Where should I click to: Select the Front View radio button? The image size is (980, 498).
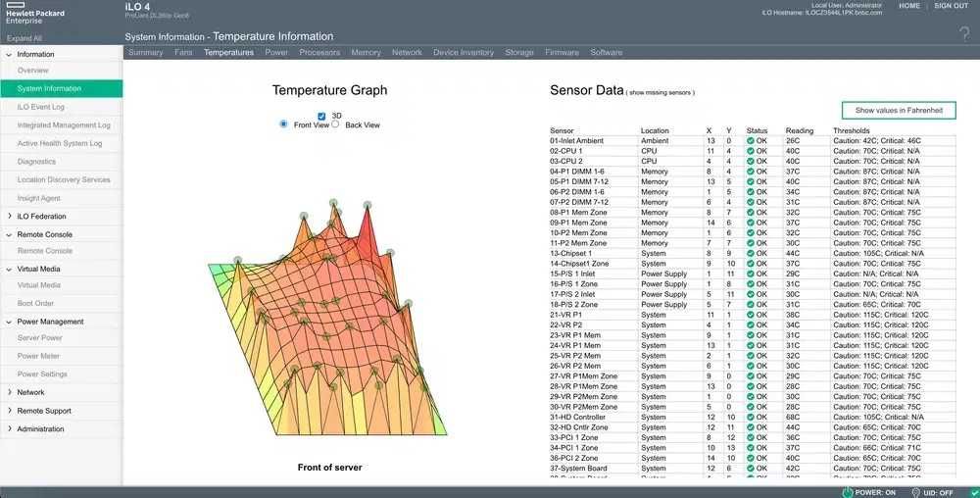[284, 124]
